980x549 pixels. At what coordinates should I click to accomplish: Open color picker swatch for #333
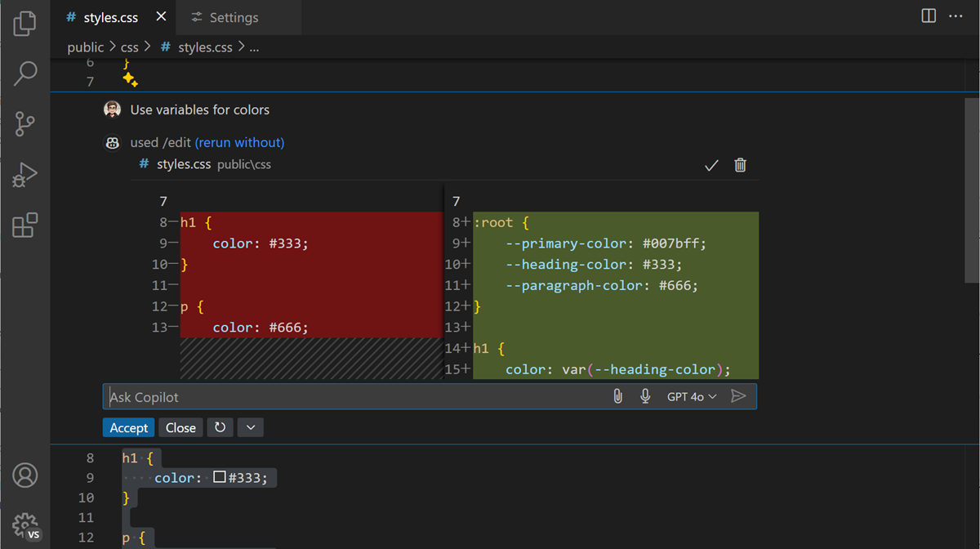click(219, 477)
